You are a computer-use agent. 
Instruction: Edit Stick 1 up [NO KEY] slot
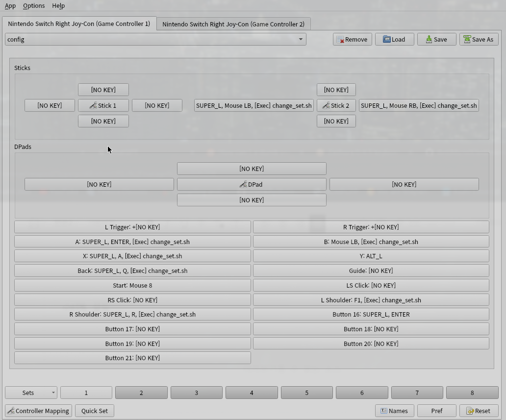[x=103, y=90]
